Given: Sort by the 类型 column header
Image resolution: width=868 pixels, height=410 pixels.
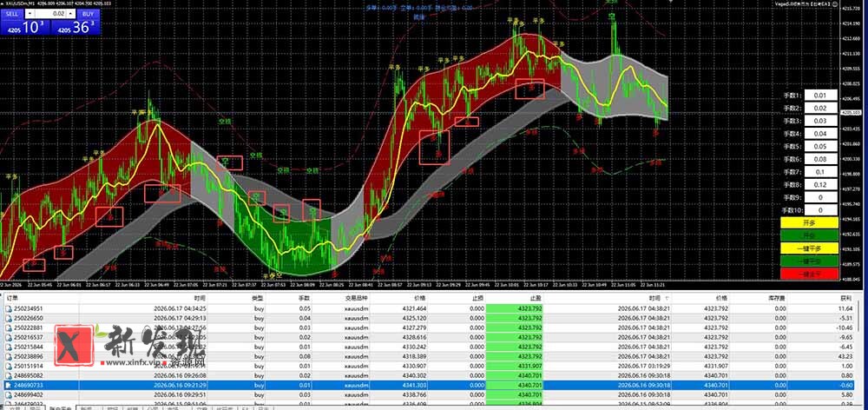Looking at the screenshot, I should coord(258,298).
